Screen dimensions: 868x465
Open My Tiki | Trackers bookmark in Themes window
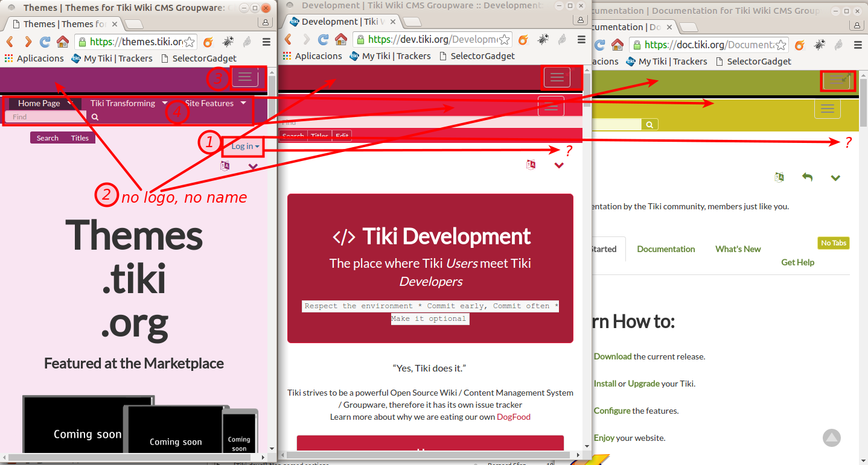(x=112, y=59)
